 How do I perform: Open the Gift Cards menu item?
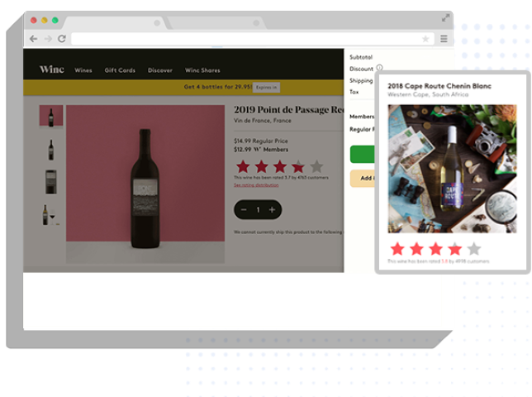click(x=120, y=70)
